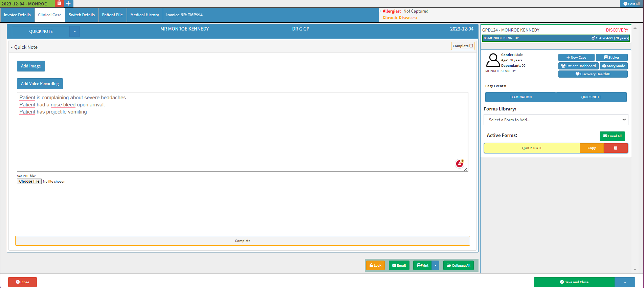This screenshot has height=288, width=644.
Task: Add a new case tab with the plus icon
Action: click(x=68, y=3)
